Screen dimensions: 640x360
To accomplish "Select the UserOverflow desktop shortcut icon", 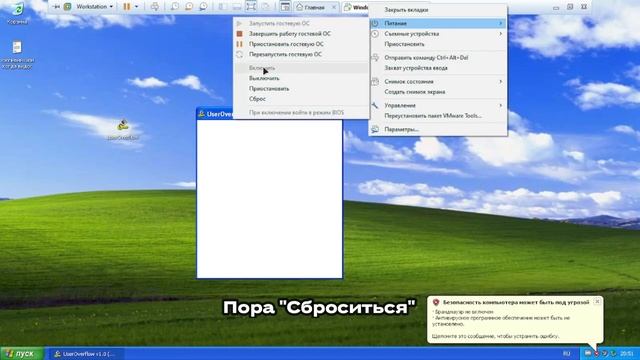I will tap(123, 129).
